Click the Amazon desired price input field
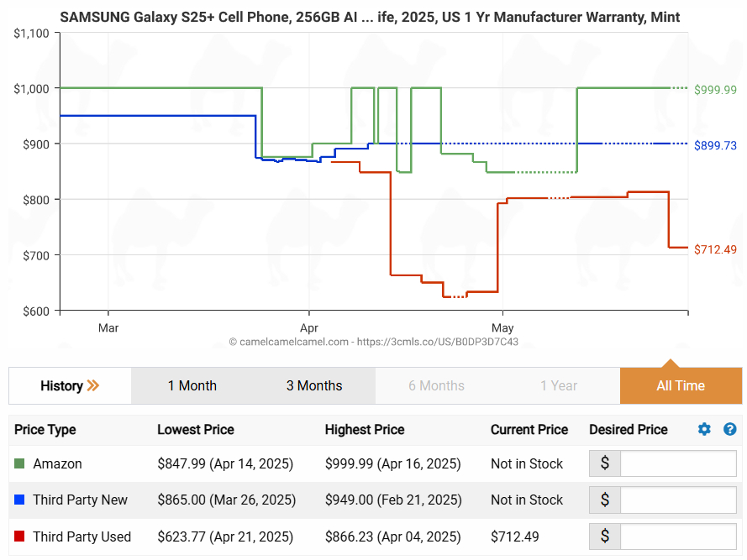This screenshot has width=747, height=560. [677, 463]
